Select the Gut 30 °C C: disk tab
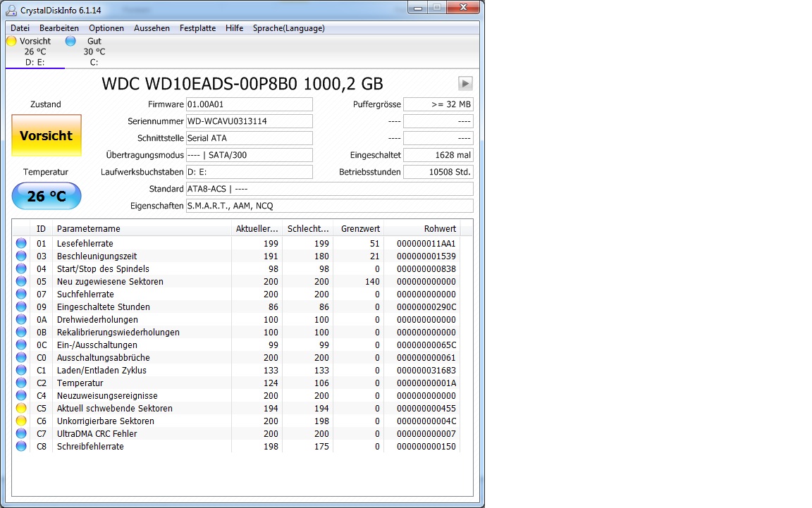The height and width of the screenshot is (508, 812). point(94,51)
